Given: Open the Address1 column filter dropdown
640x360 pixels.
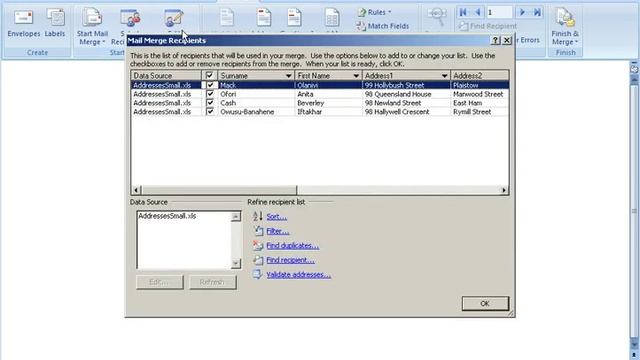Looking at the screenshot, I should tap(444, 76).
